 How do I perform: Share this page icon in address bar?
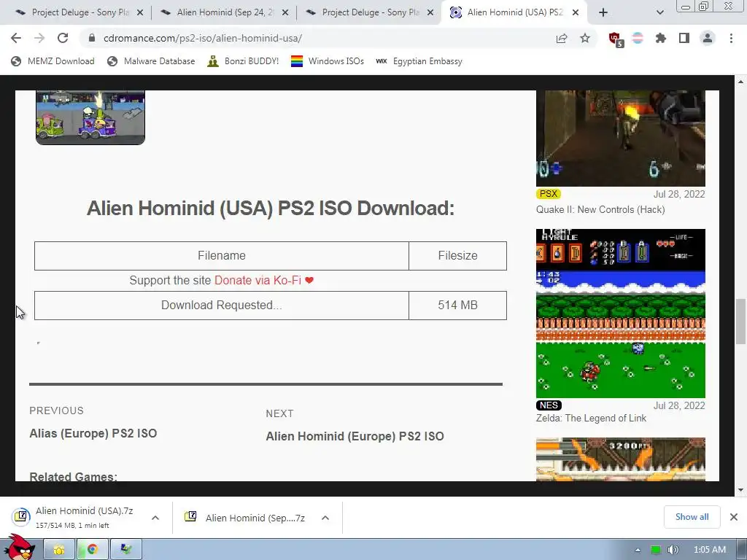(x=562, y=38)
